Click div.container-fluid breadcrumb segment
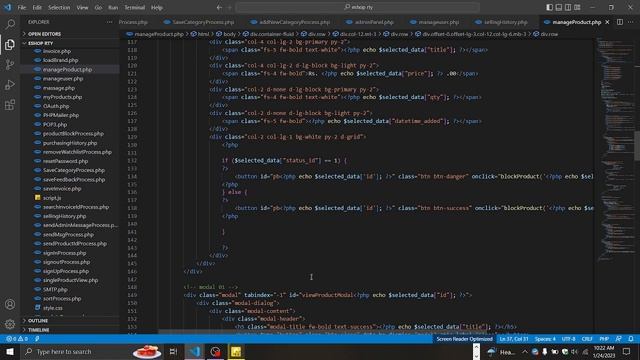The width and height of the screenshot is (640, 360). (268, 34)
